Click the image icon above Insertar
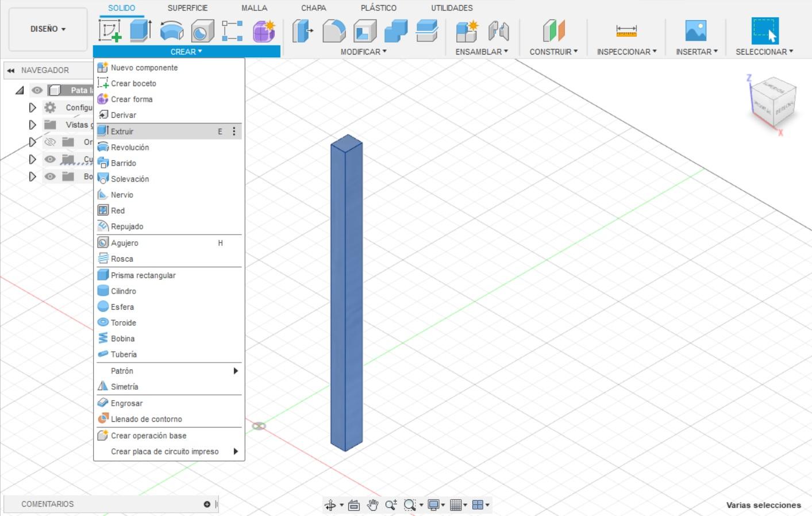812x516 pixels. pyautogui.click(x=696, y=30)
